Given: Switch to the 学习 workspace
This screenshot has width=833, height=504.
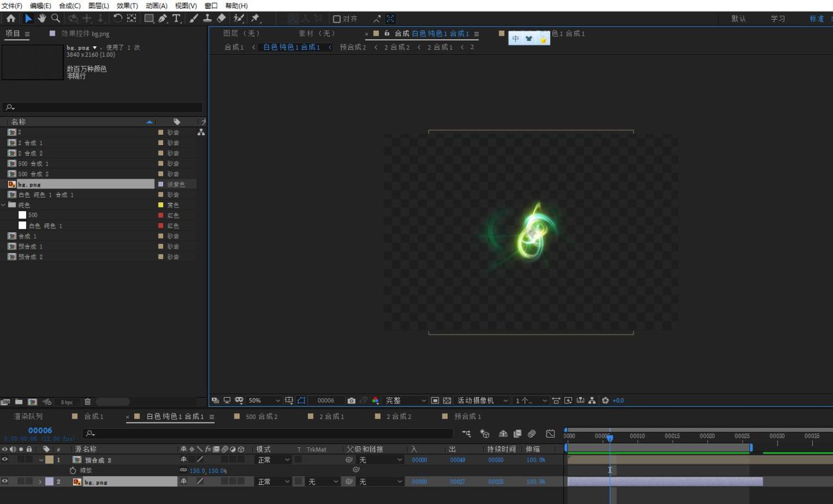Looking at the screenshot, I should coord(778,18).
